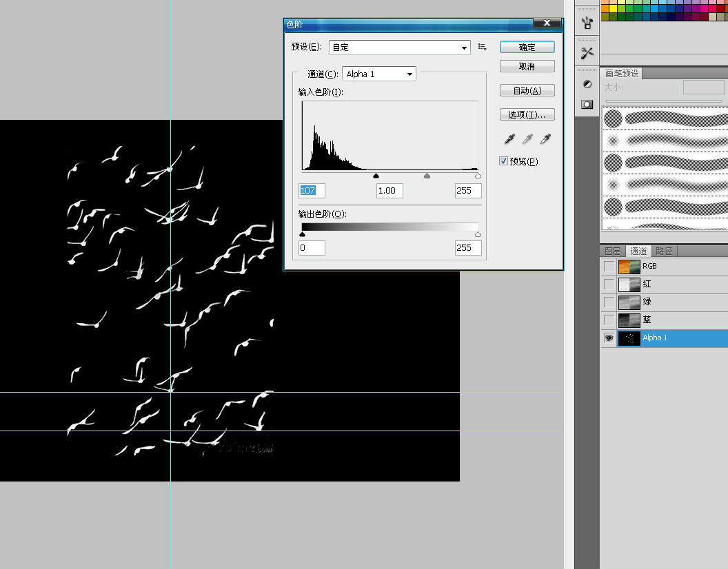Click the 绿 channel thumbnail
The image size is (728, 569).
point(629,302)
